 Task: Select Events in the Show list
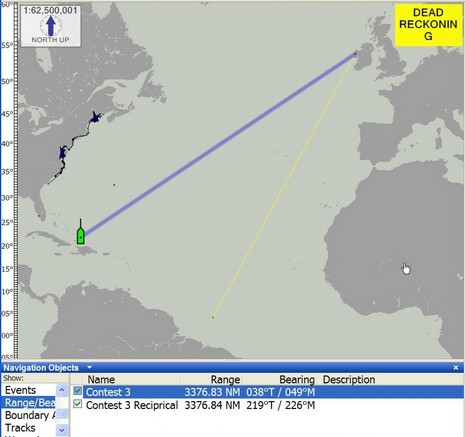pyautogui.click(x=20, y=390)
